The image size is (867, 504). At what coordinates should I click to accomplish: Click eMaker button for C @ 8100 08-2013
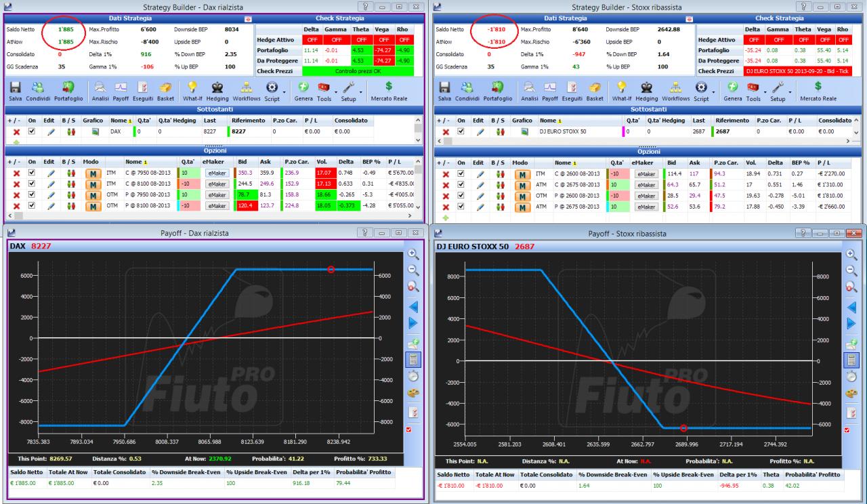[217, 184]
